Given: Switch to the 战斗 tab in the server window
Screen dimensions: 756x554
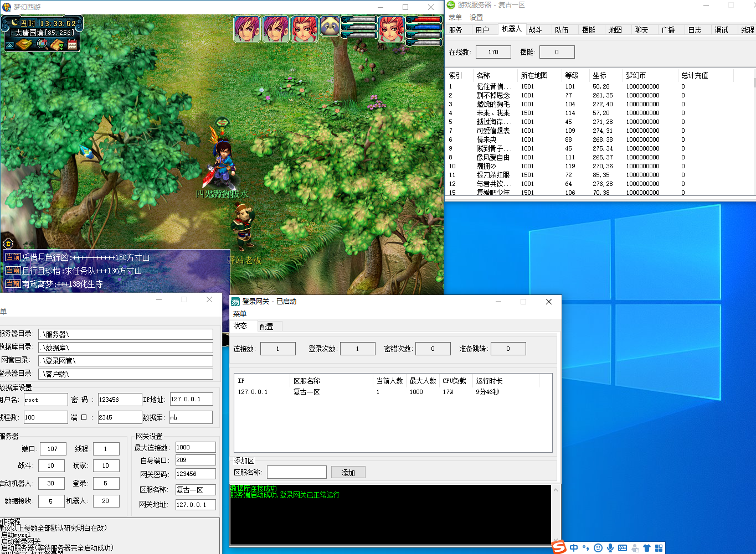Looking at the screenshot, I should pyautogui.click(x=536, y=30).
